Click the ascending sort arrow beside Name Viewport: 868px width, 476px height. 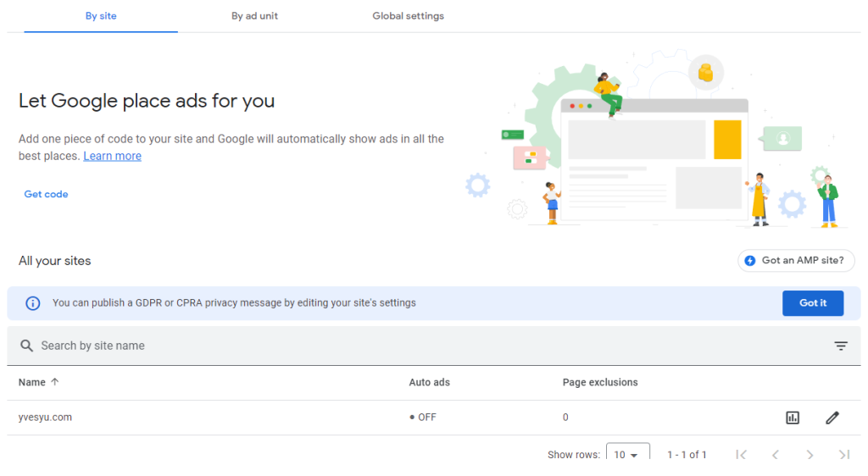55,382
